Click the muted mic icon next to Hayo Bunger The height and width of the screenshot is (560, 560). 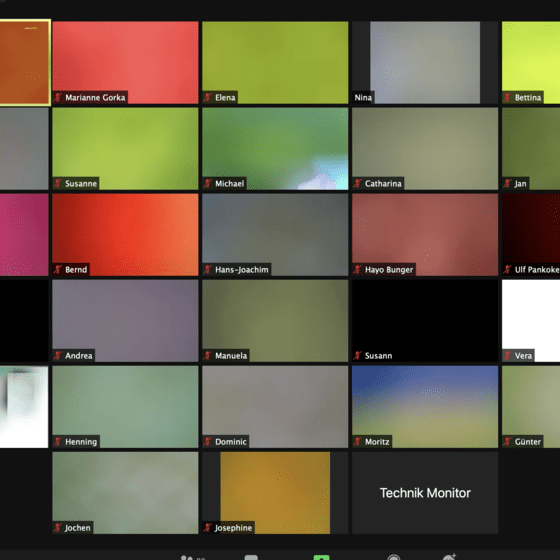pos(358,269)
